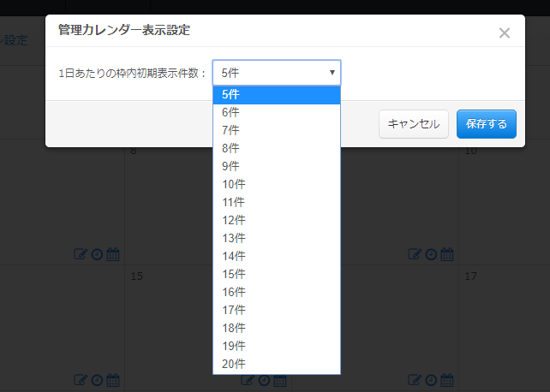Set display count to 12件
550x392 pixels.
click(x=276, y=220)
